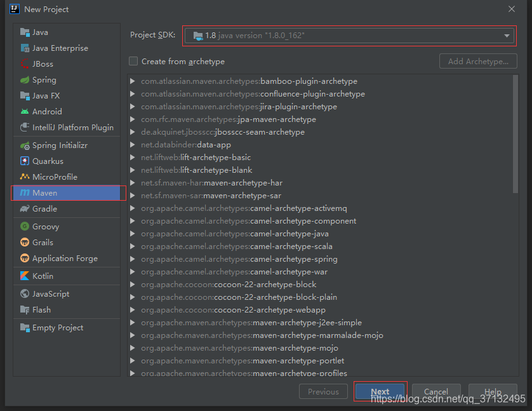Pick the Empty Project icon

coord(25,328)
